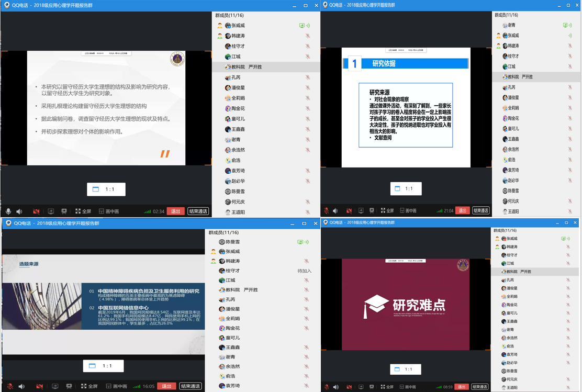Click 结束通话 in the 21:04 call
Image resolution: width=582 pixels, height=392 pixels.
pyautogui.click(x=480, y=210)
